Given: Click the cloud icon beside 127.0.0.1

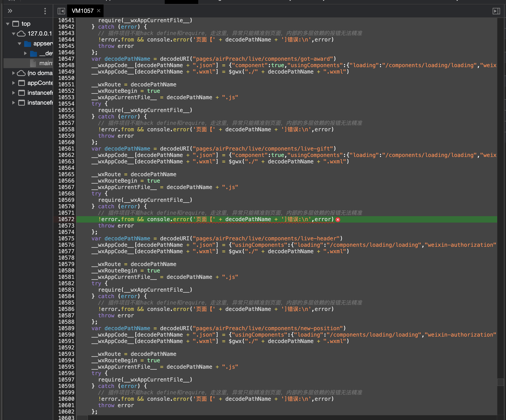Looking at the screenshot, I should point(21,34).
